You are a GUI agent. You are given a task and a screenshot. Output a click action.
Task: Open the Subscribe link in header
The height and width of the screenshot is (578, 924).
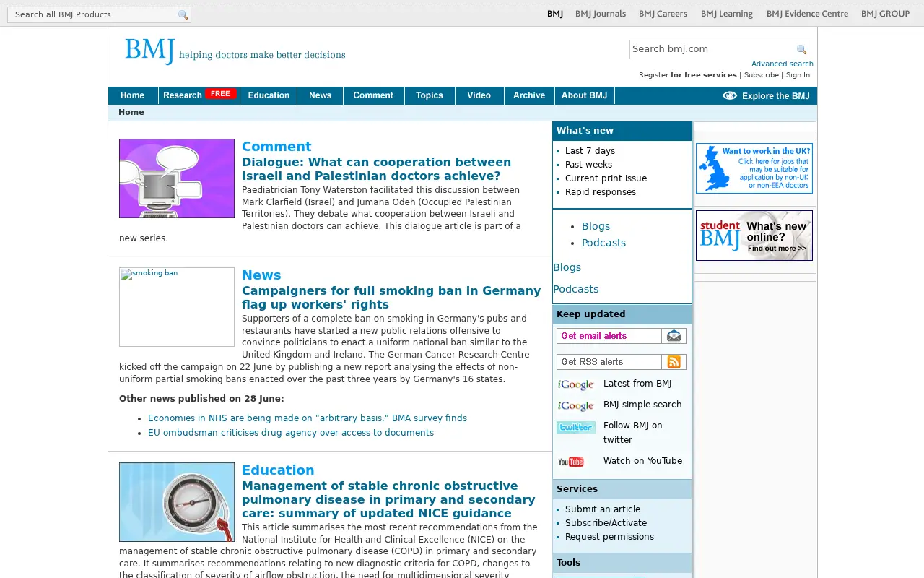point(762,75)
